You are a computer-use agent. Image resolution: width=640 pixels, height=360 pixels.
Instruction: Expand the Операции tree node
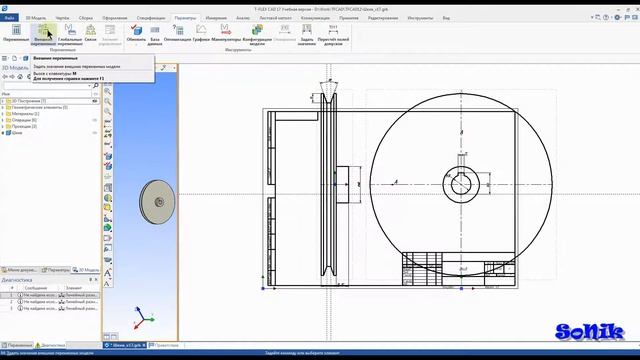coord(3,120)
